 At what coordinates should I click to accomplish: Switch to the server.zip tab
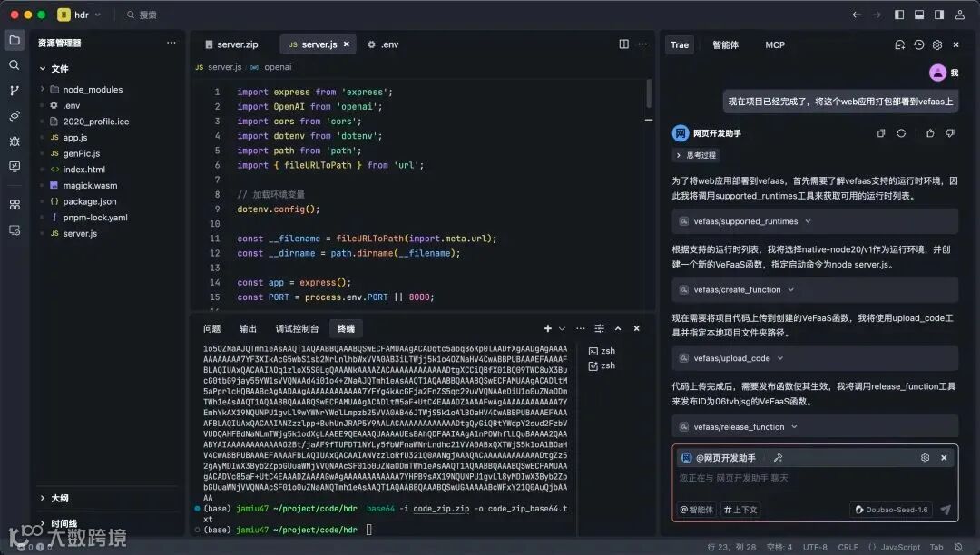coord(232,44)
